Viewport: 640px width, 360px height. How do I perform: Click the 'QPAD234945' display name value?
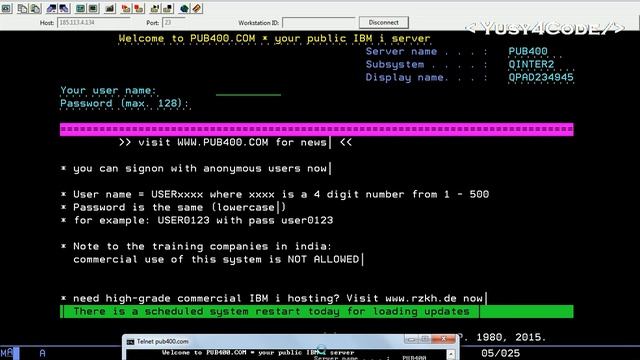coord(541,77)
